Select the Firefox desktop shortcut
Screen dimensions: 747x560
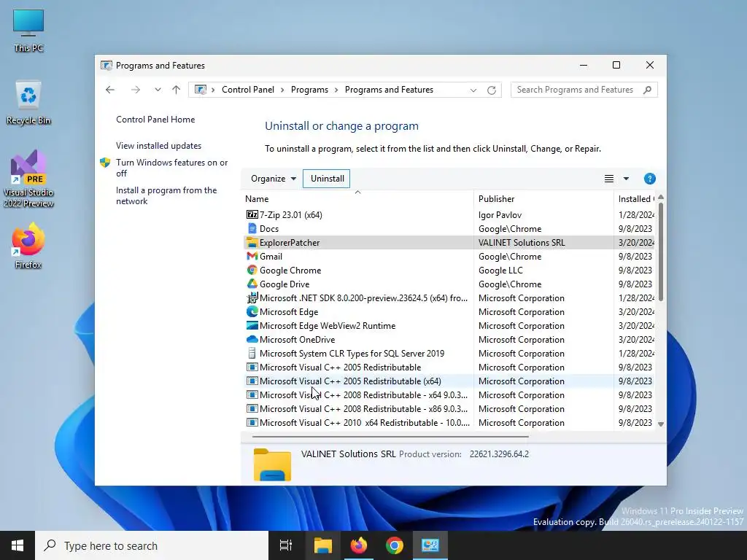[28, 246]
